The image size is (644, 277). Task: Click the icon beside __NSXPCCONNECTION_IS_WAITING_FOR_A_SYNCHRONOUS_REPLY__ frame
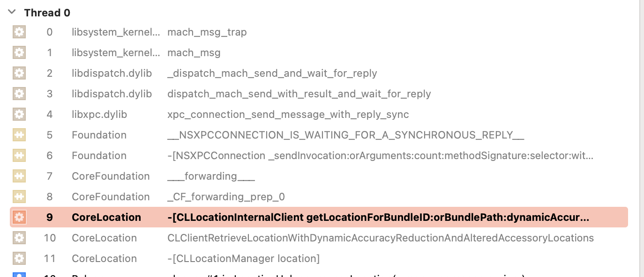pos(19,135)
